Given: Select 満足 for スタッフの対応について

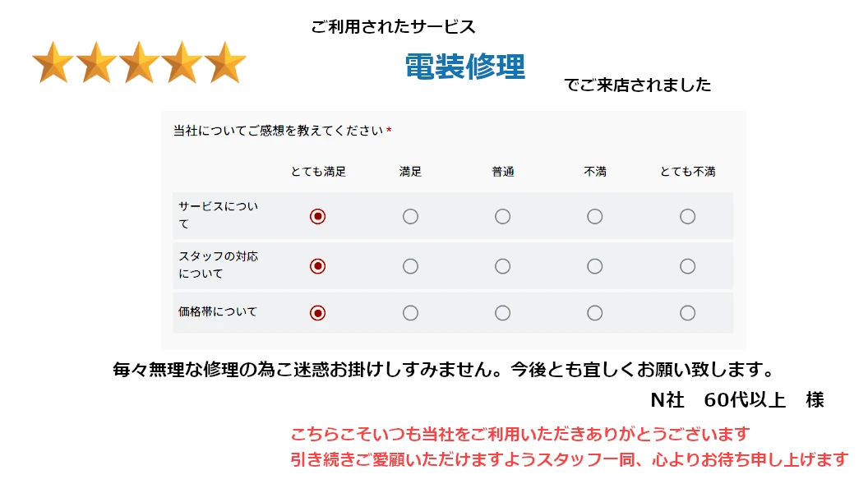Looking at the screenshot, I should [x=410, y=266].
